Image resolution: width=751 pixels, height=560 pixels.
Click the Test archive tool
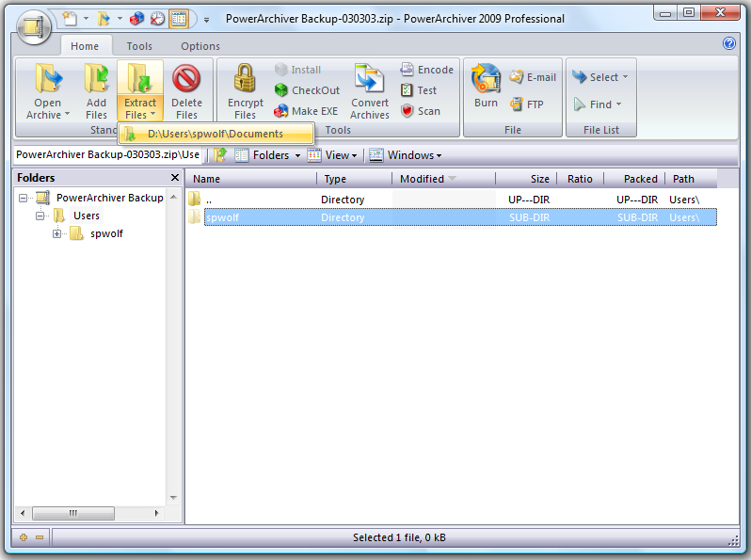pyautogui.click(x=419, y=90)
